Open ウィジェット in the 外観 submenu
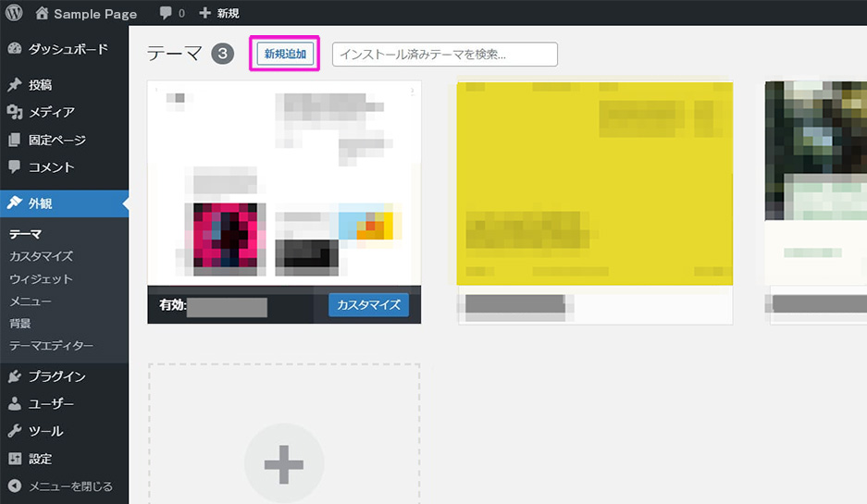The height and width of the screenshot is (504, 867). click(x=41, y=279)
